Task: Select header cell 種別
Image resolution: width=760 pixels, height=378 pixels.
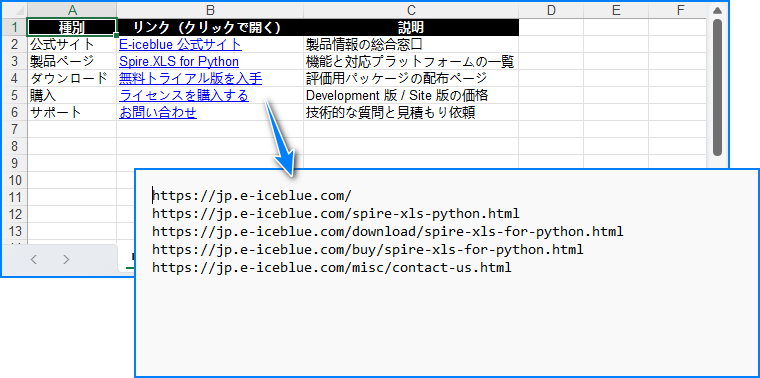Action: pos(72,27)
